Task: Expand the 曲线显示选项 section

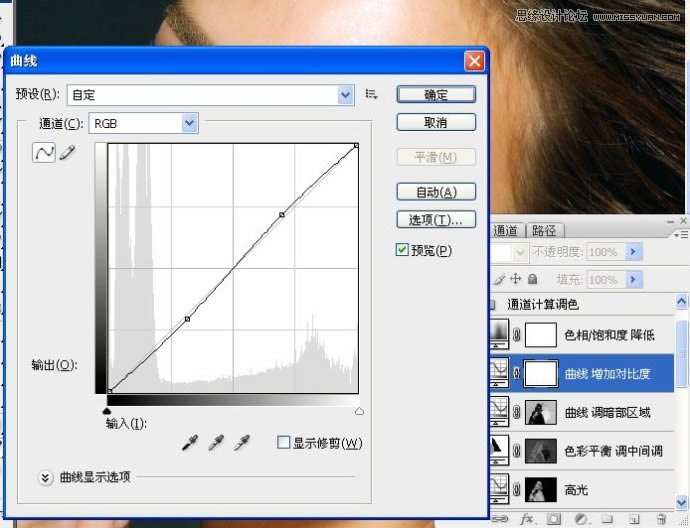Action: (45, 478)
